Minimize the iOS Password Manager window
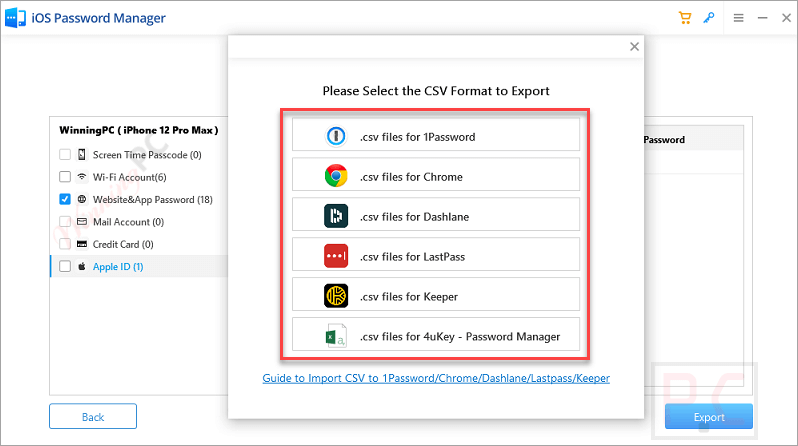Viewport: 798px width, 446px height. (x=762, y=18)
